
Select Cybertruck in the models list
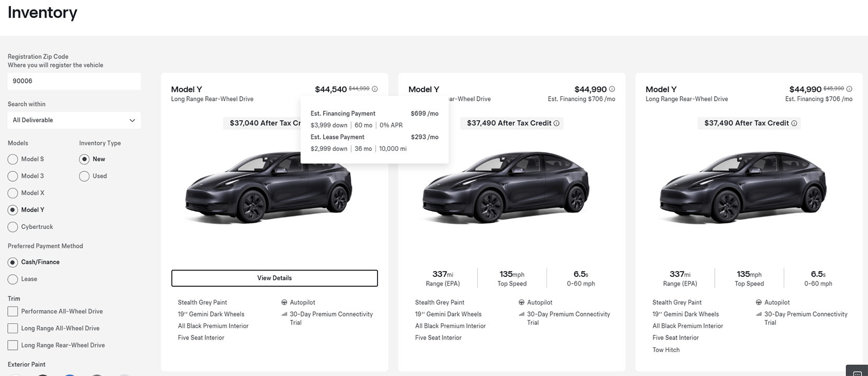tap(13, 227)
